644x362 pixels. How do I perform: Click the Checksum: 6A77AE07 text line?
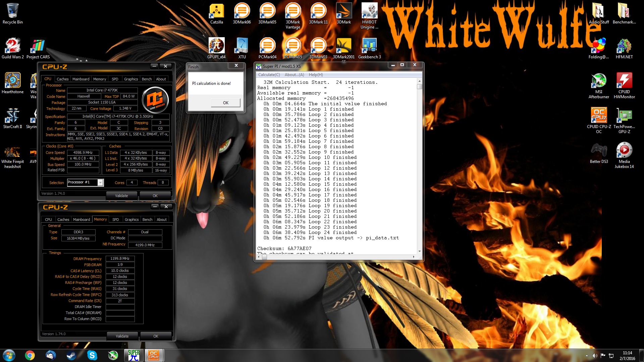pyautogui.click(x=284, y=248)
